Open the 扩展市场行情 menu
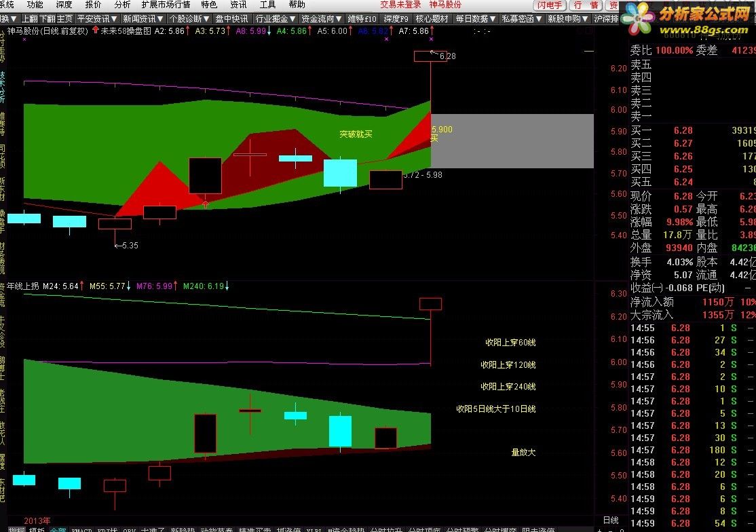Viewport: 756px width, 532px height. click(166, 5)
